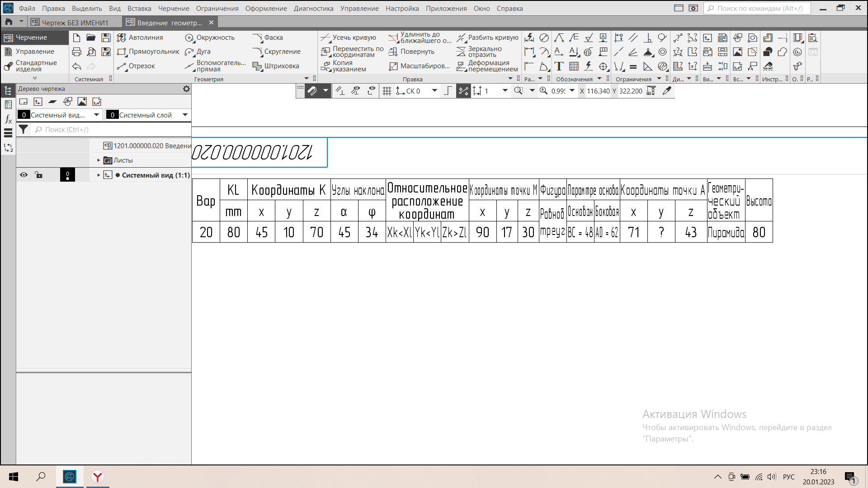Toggle visibility eye of Системный вид
The width and height of the screenshot is (868, 488).
point(24,175)
